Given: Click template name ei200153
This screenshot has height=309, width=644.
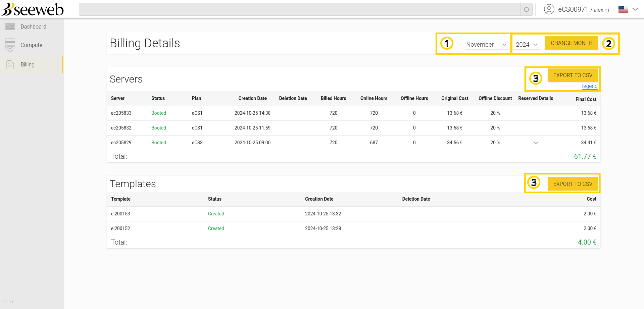Looking at the screenshot, I should tap(120, 214).
